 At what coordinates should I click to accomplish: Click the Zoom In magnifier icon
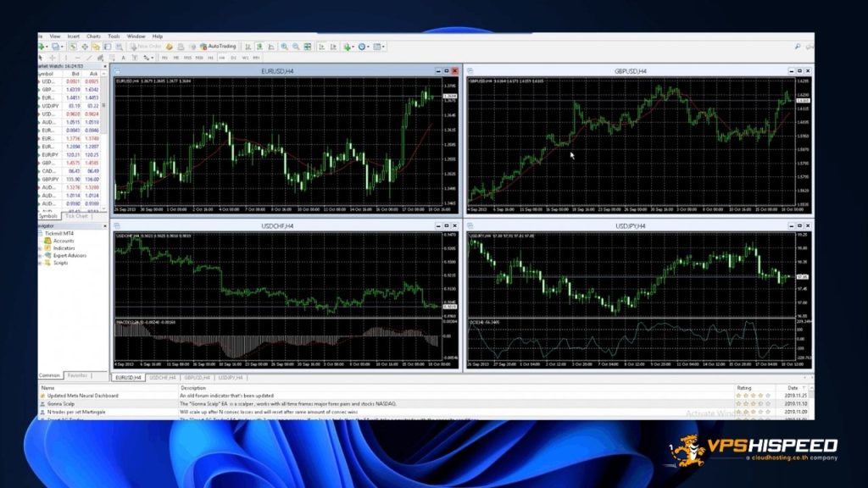pos(284,47)
